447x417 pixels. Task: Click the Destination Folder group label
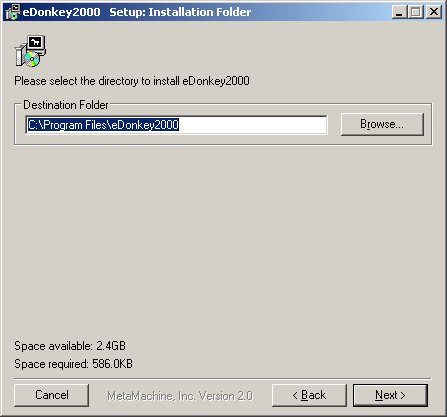coord(66,105)
